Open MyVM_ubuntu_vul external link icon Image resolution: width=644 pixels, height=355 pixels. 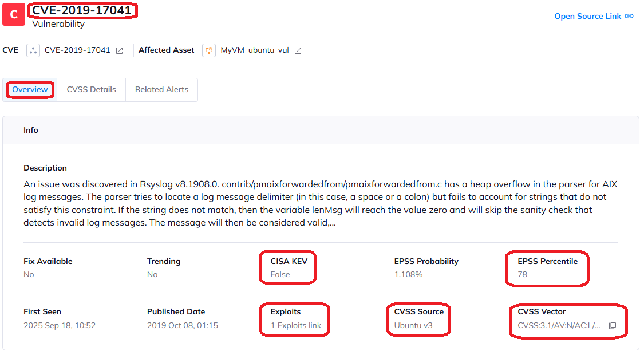click(298, 50)
